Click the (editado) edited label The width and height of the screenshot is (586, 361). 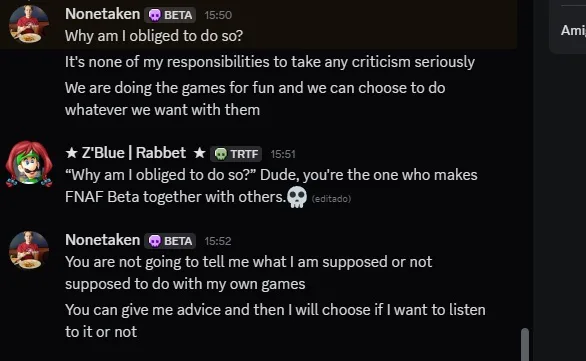click(331, 199)
